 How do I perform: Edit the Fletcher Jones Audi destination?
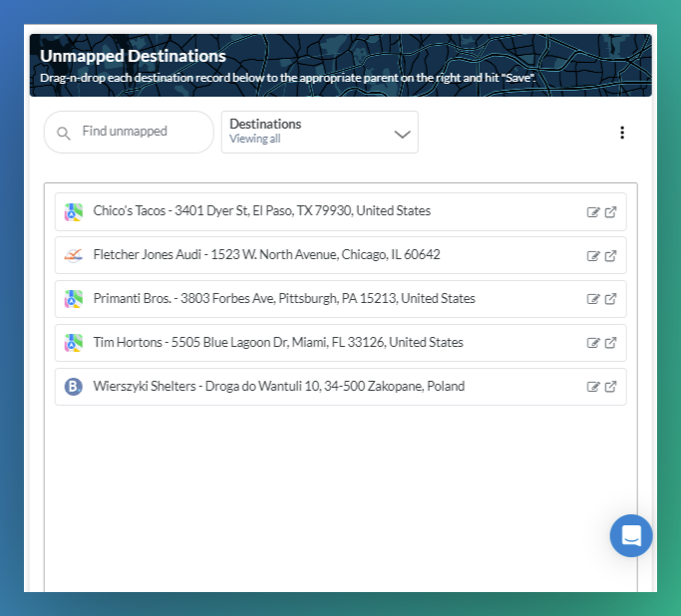(x=593, y=256)
